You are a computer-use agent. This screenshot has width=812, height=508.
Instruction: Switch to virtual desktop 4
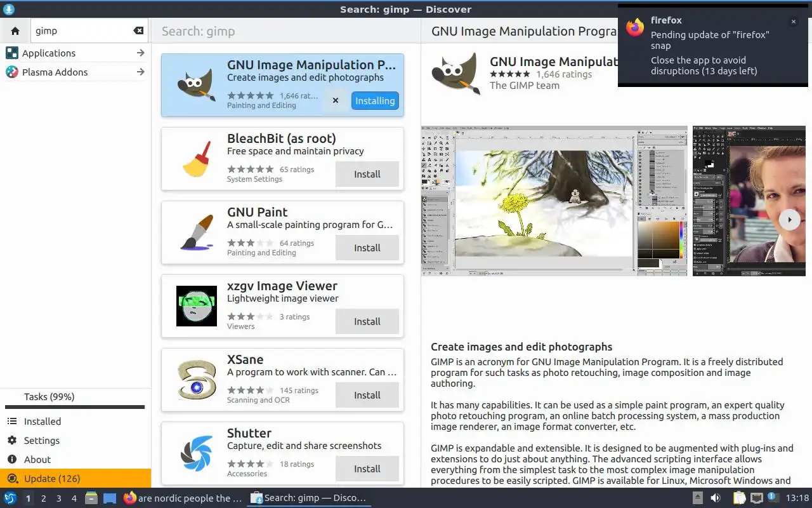click(x=74, y=498)
